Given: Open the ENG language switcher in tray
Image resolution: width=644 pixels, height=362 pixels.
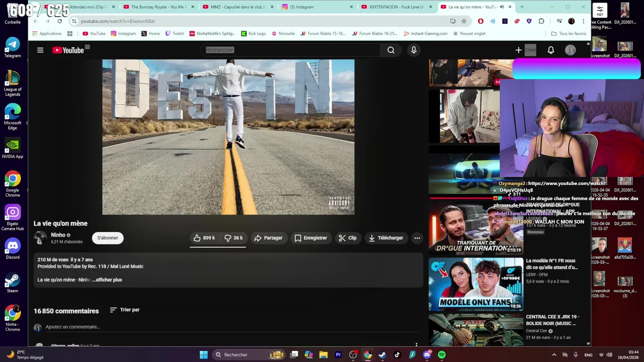Looking at the screenshot, I should pos(588,355).
